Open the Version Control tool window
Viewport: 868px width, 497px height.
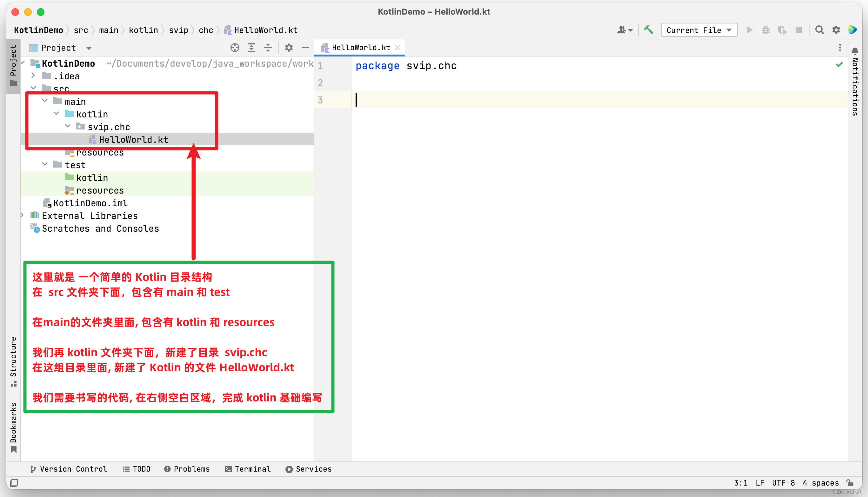pyautogui.click(x=69, y=469)
